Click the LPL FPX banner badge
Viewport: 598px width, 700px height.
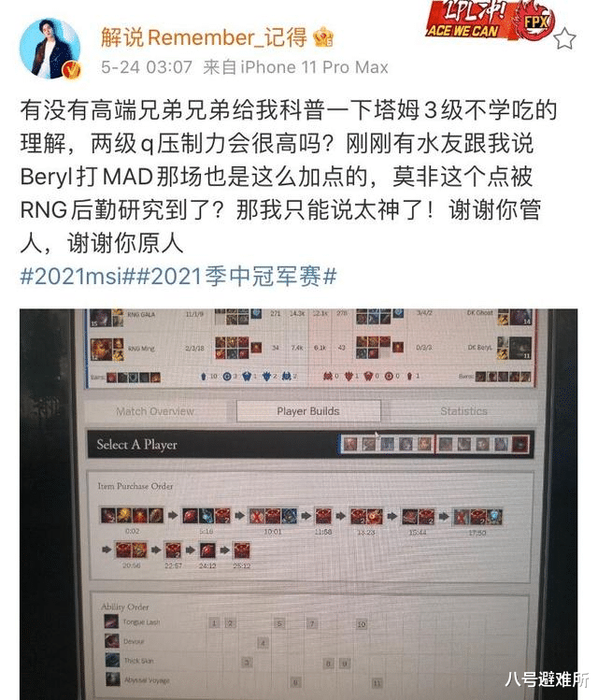point(489,20)
